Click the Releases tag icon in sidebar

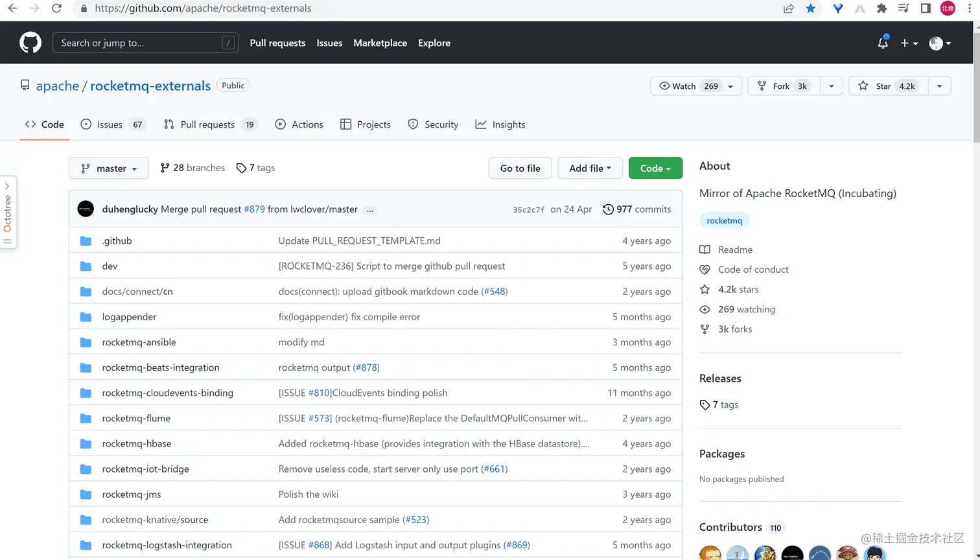click(x=705, y=404)
